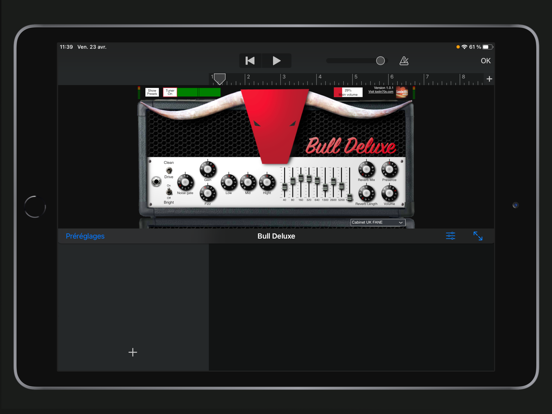
Task: Go to beginning with the rewind button
Action: coord(250,61)
